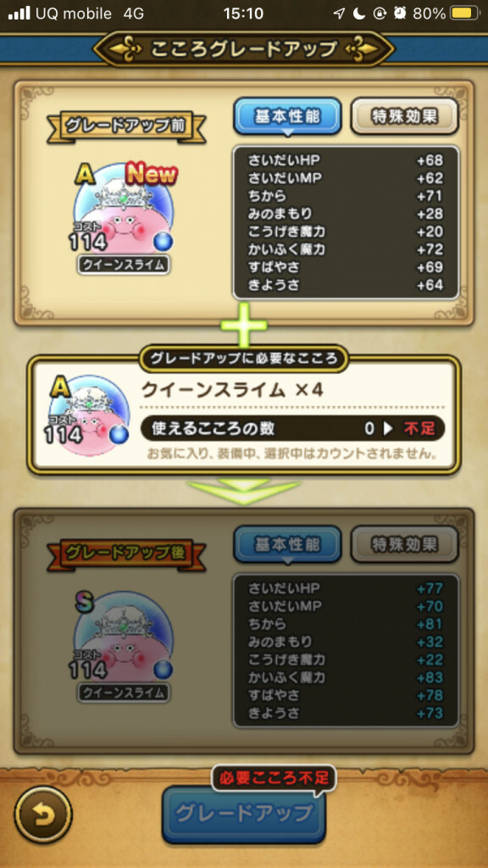Tap the blue グレードアップ button
The height and width of the screenshot is (868, 488).
click(243, 813)
